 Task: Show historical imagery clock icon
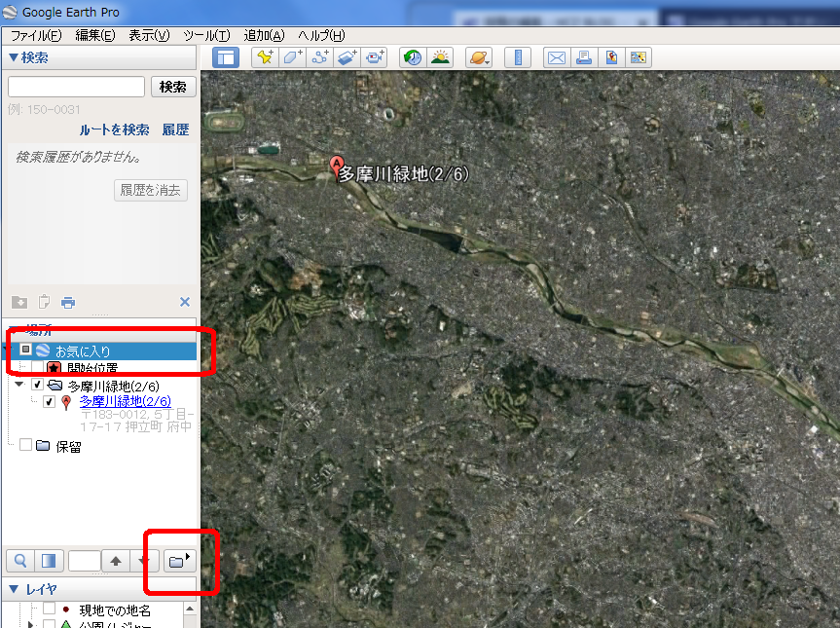(413, 57)
